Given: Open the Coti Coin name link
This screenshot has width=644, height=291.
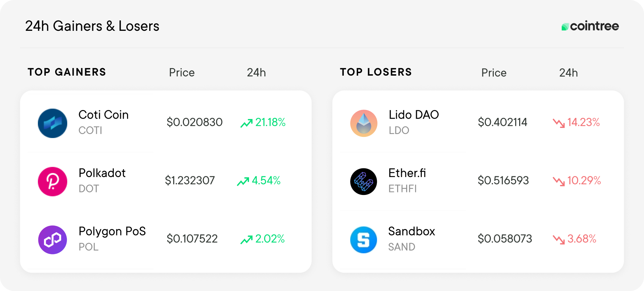Looking at the screenshot, I should tap(103, 115).
